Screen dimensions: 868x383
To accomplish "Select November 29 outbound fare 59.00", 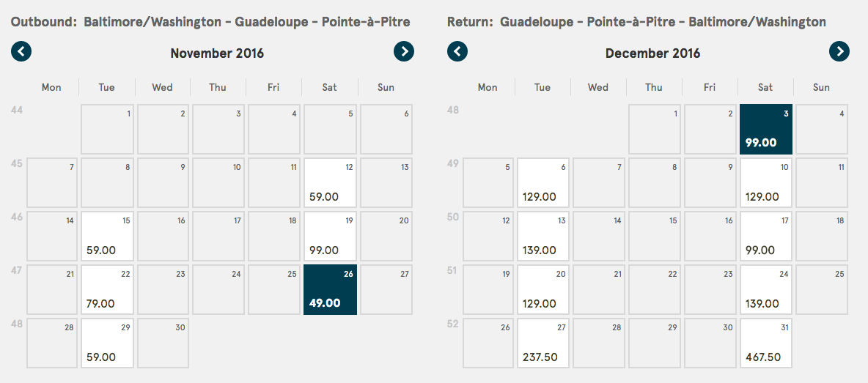I will [107, 343].
